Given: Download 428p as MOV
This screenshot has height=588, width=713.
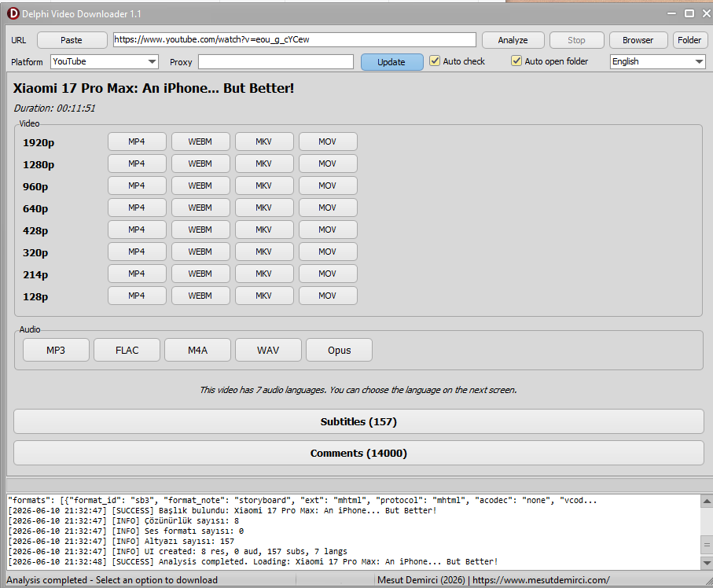Looking at the screenshot, I should click(x=328, y=230).
